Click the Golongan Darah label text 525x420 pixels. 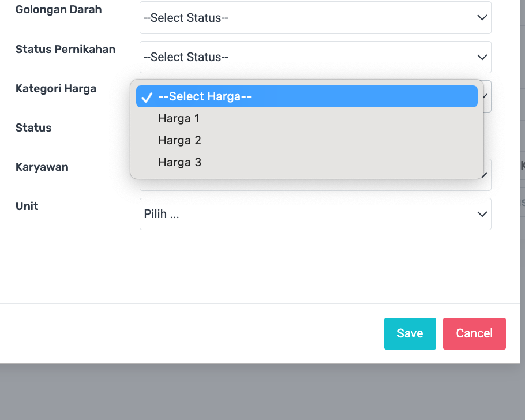[x=58, y=10]
